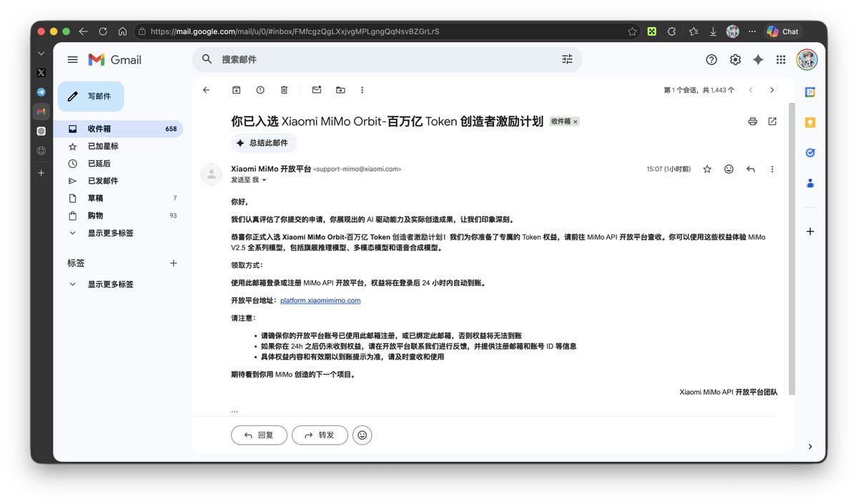858x504 pixels.
Task: Show recipient details dropdown arrow
Action: coord(264,180)
